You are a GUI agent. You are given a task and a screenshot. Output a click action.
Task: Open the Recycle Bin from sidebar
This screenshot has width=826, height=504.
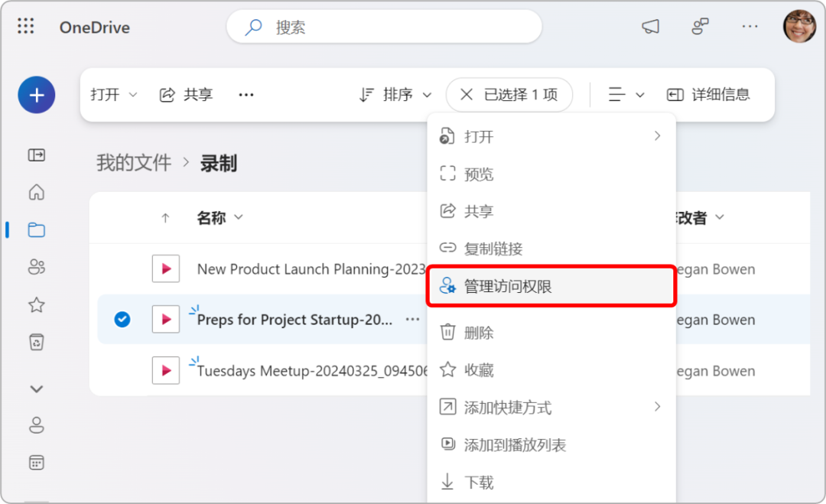click(36, 342)
